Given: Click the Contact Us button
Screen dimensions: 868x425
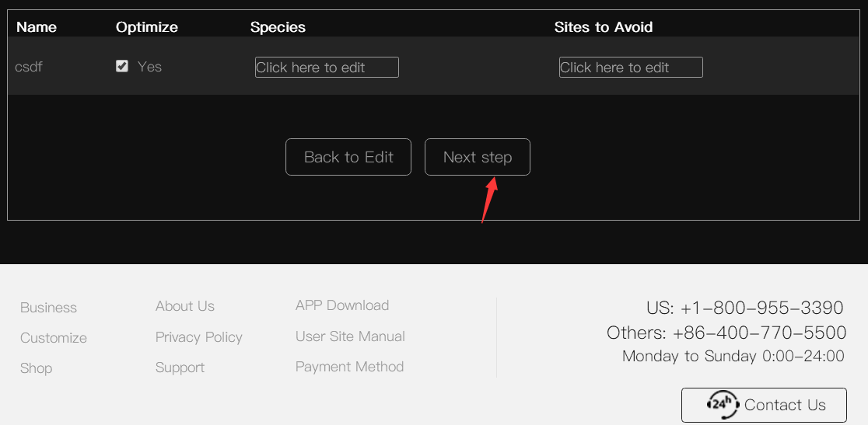Looking at the screenshot, I should 764,405.
